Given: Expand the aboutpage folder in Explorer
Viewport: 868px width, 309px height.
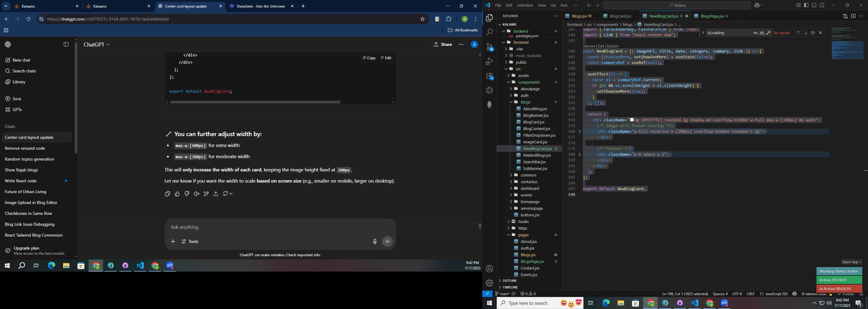Looking at the screenshot, I should pyautogui.click(x=511, y=89).
